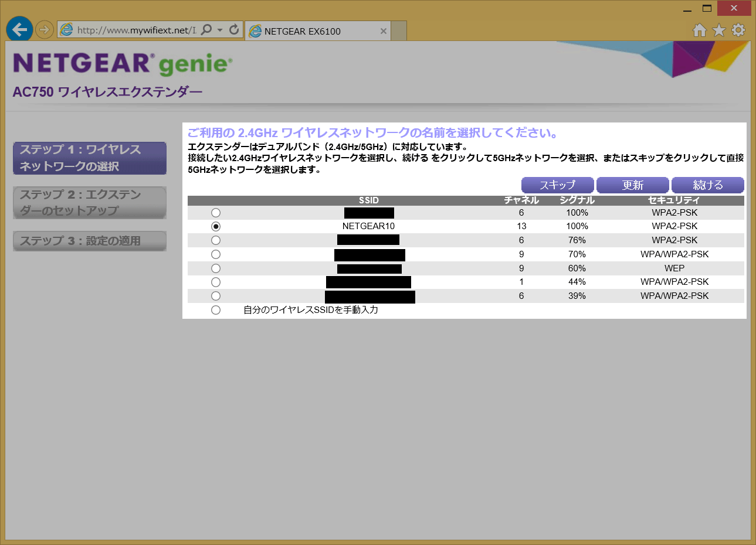The image size is (756, 545).
Task: Select the NETGEAR10 network radio button
Action: pos(216,226)
